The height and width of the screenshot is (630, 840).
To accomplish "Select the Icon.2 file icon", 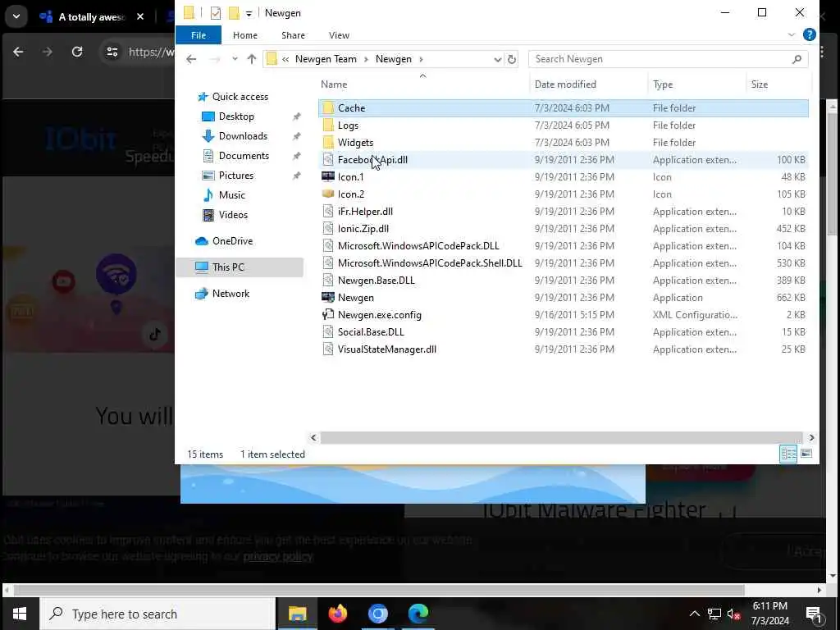I will coord(328,194).
